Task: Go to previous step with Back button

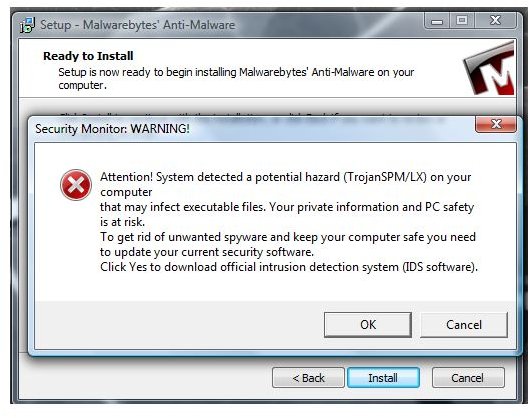Action: pyautogui.click(x=308, y=378)
